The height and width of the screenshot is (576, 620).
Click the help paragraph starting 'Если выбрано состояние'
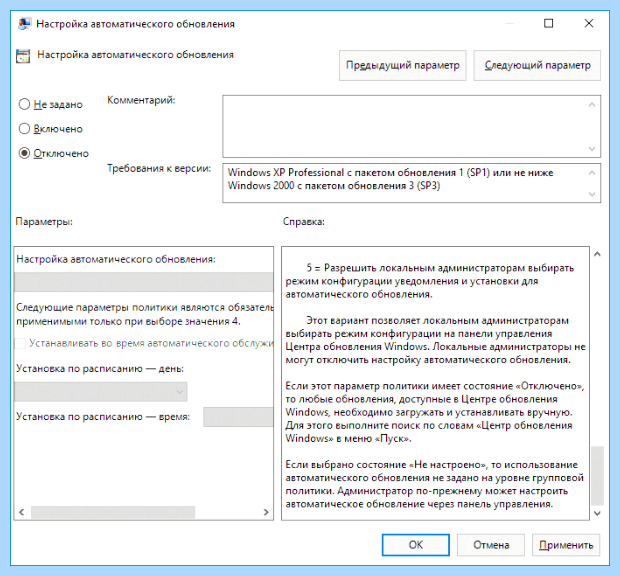pos(435,484)
